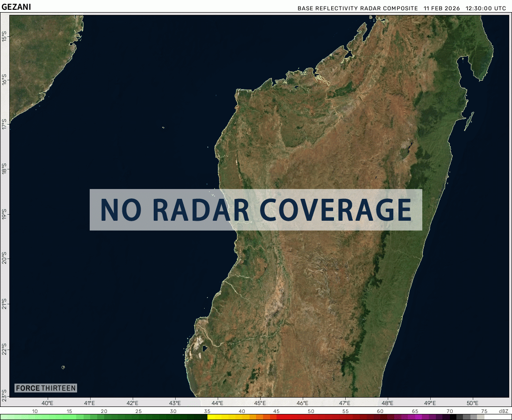Click the 50°E longitude label
Image resolution: width=512 pixels, height=420 pixels.
(472, 403)
